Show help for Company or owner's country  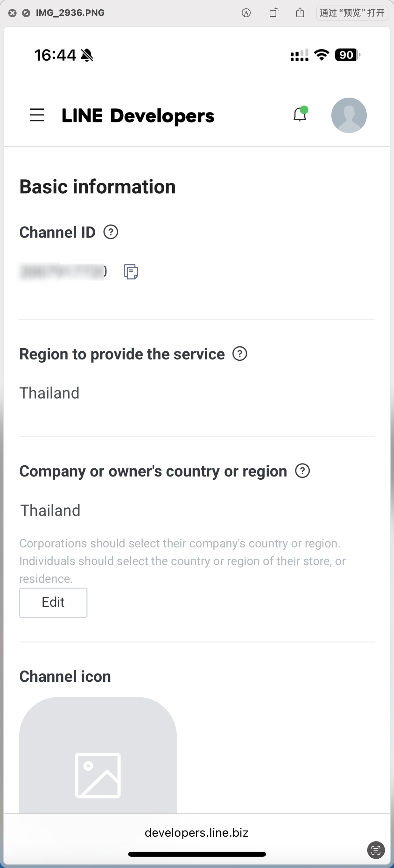click(302, 471)
